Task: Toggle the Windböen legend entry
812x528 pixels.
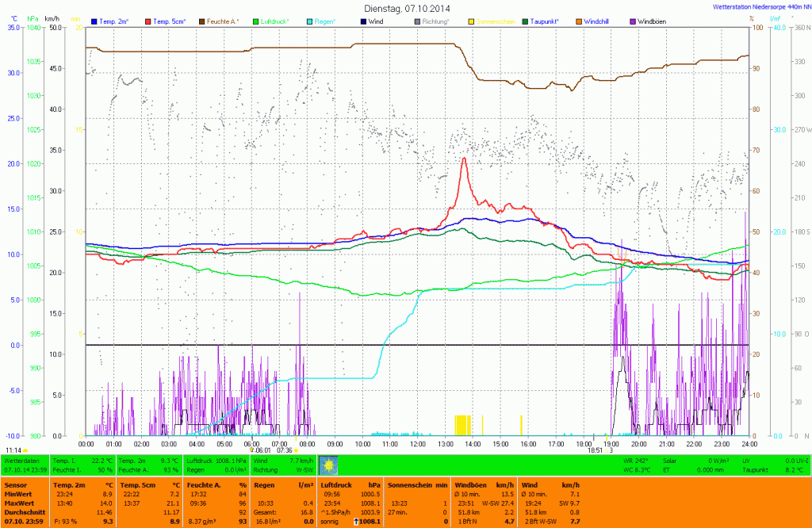Action: tap(654, 21)
